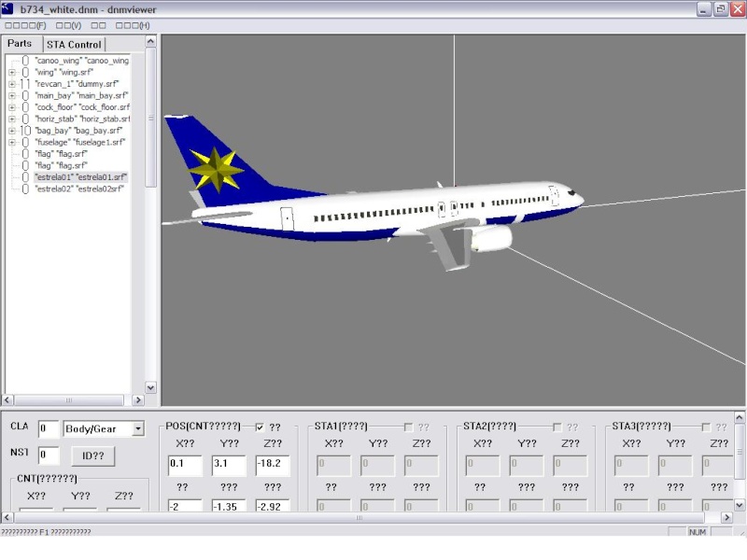747x560 pixels.
Task: Click parts tree scroll down arrow
Action: click(x=150, y=387)
